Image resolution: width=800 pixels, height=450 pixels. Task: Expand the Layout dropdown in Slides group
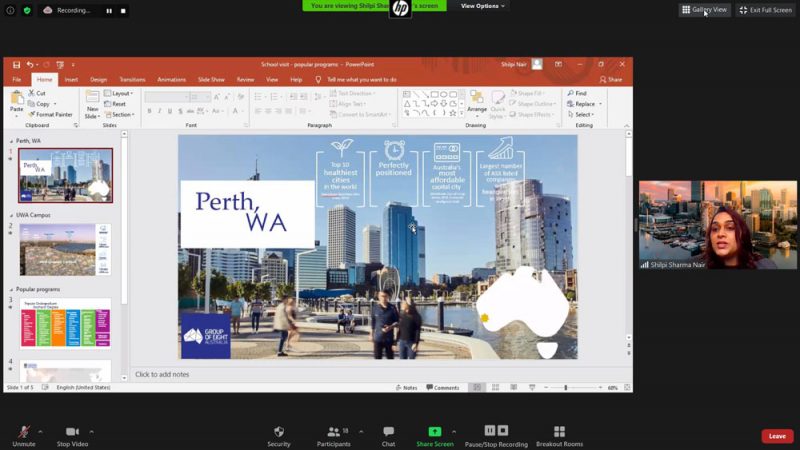click(x=120, y=93)
